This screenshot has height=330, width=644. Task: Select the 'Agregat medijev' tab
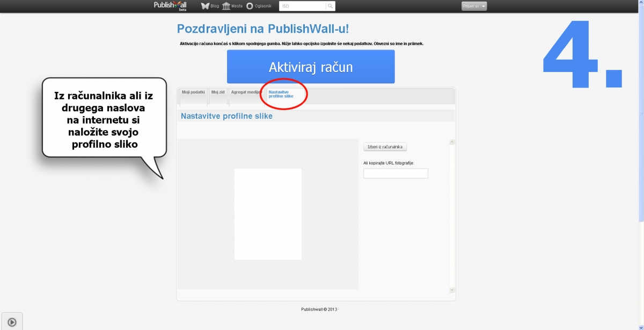[246, 92]
